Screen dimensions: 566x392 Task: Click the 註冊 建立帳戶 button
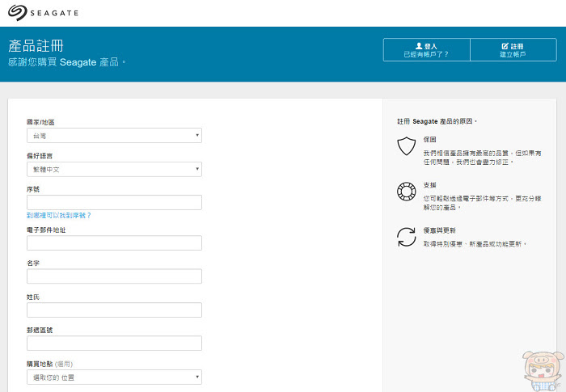click(513, 50)
